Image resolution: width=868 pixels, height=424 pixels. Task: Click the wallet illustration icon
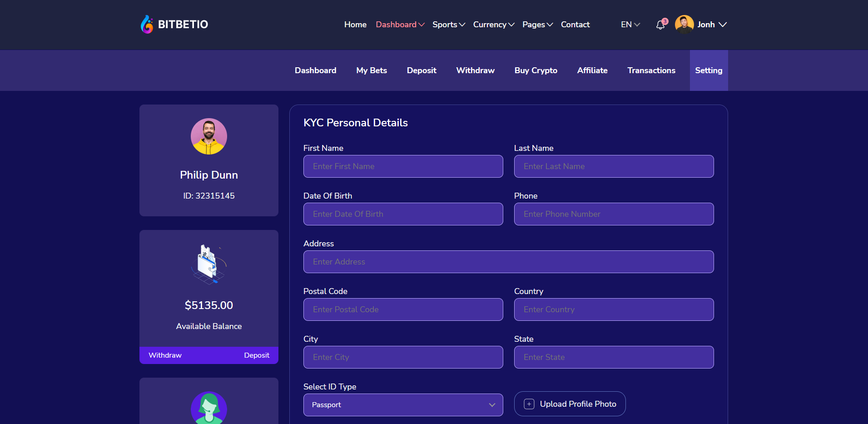pos(209,264)
